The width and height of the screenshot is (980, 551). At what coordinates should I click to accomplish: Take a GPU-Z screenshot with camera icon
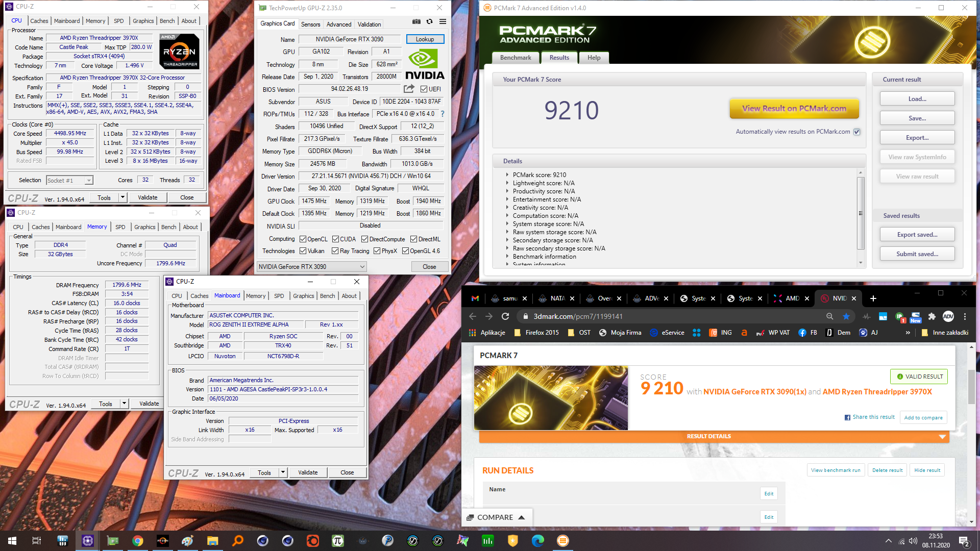[x=416, y=21]
